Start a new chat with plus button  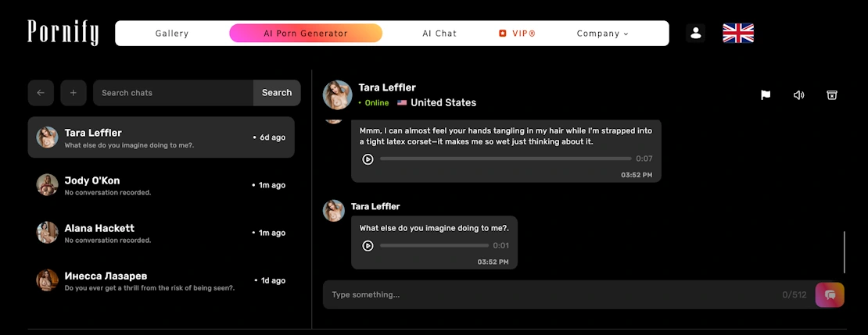pos(74,93)
